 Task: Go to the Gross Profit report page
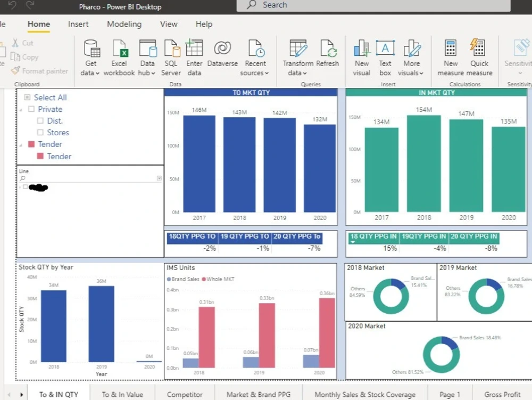(x=502, y=394)
